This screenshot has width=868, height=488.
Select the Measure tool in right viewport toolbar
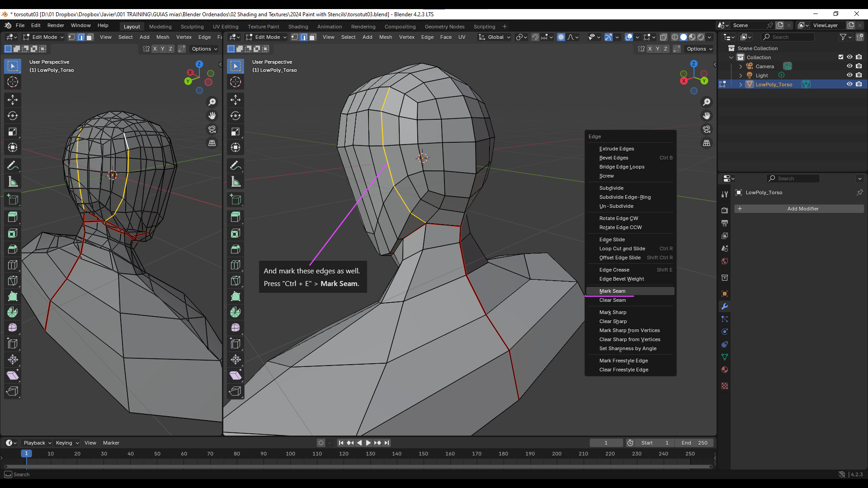(236, 182)
